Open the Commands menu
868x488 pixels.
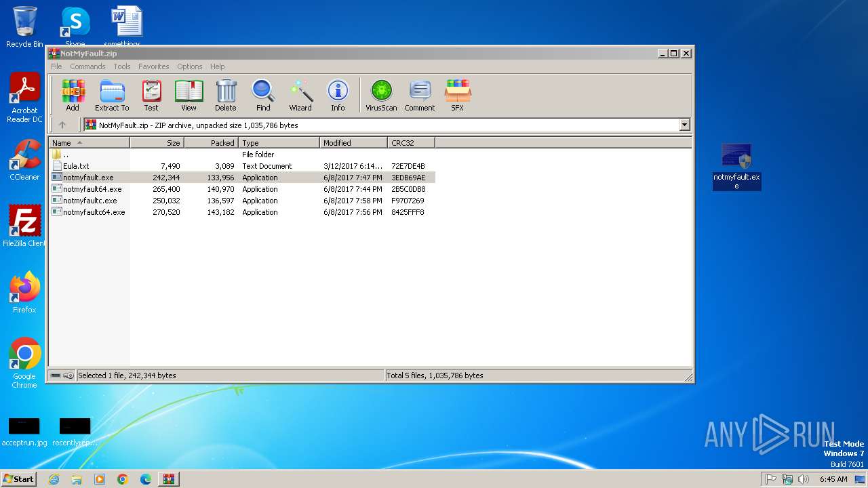(87, 66)
